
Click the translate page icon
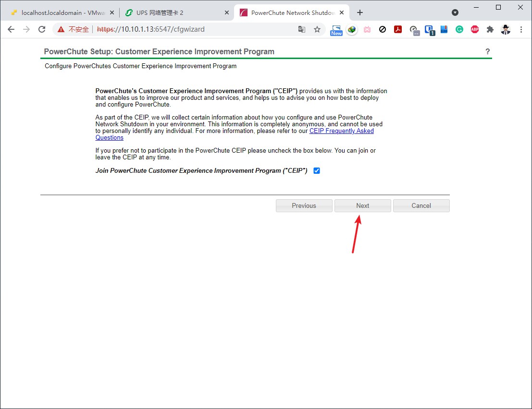pos(302,29)
